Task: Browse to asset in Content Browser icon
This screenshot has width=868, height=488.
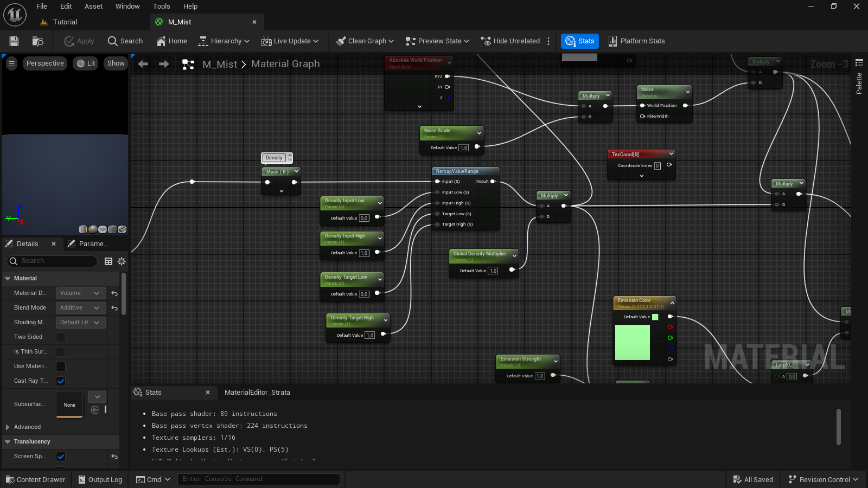Action: [x=37, y=41]
